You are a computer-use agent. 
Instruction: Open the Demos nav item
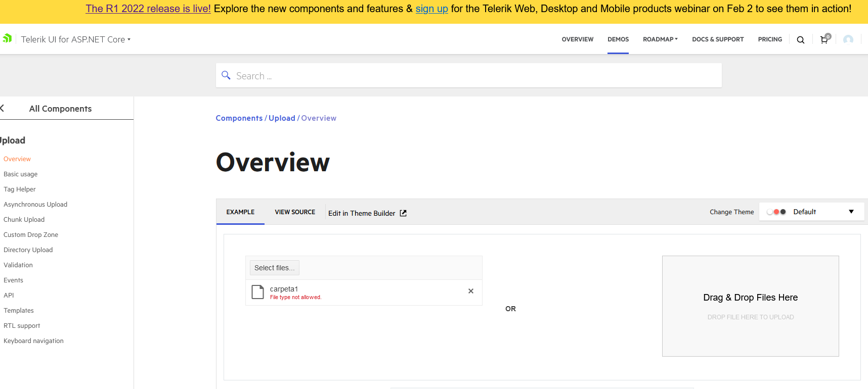point(618,39)
